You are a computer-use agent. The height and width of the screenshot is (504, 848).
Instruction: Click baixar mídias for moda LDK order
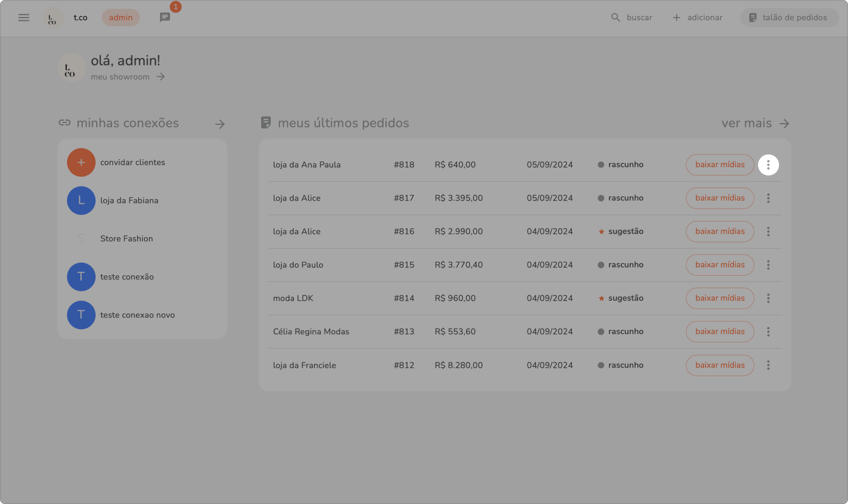[720, 298]
